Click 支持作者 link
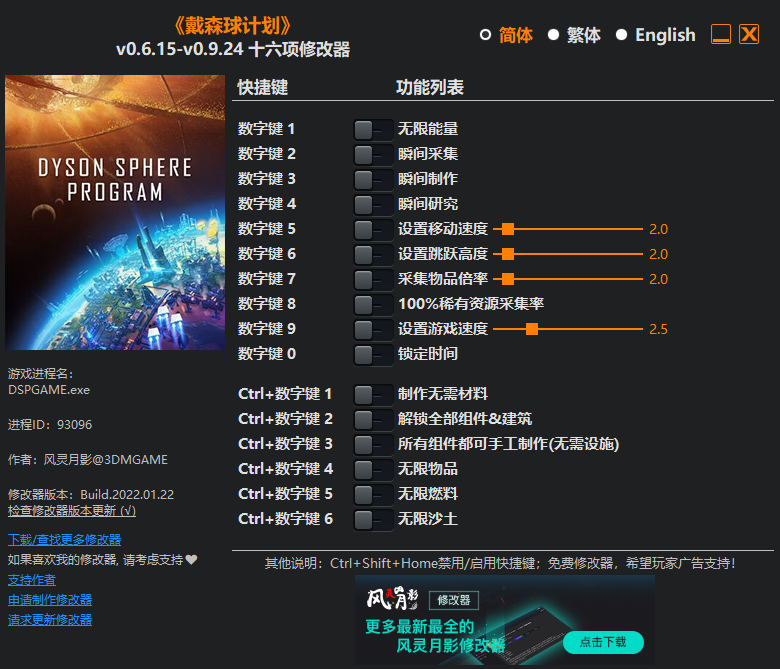The height and width of the screenshot is (669, 780). [x=32, y=580]
